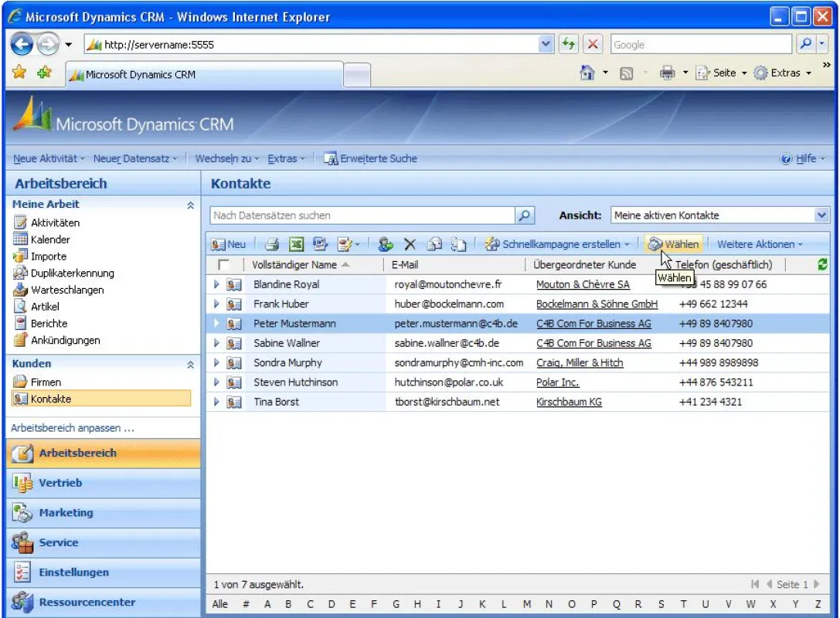The width and height of the screenshot is (840, 618).
Task: Click the browser Home icon
Action: point(587,73)
